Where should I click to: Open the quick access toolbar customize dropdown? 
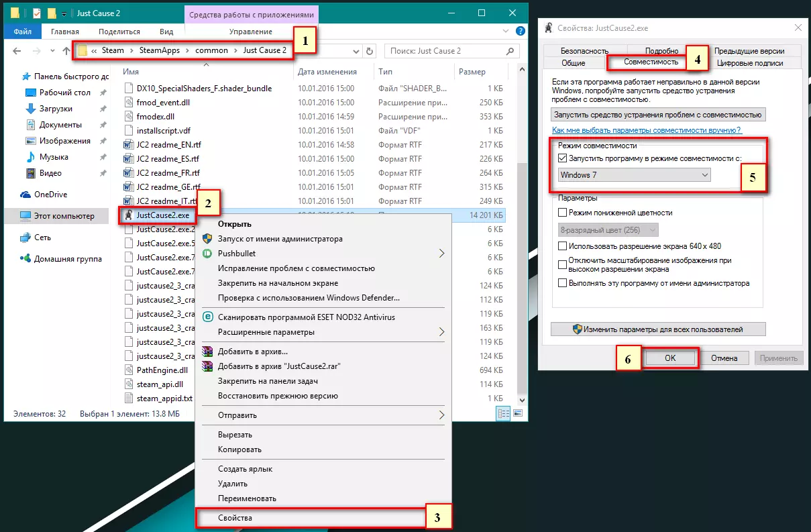[x=64, y=13]
